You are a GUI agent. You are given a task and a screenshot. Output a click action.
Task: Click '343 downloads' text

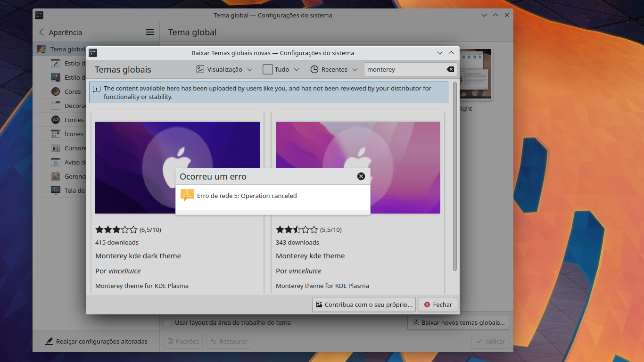tap(297, 242)
